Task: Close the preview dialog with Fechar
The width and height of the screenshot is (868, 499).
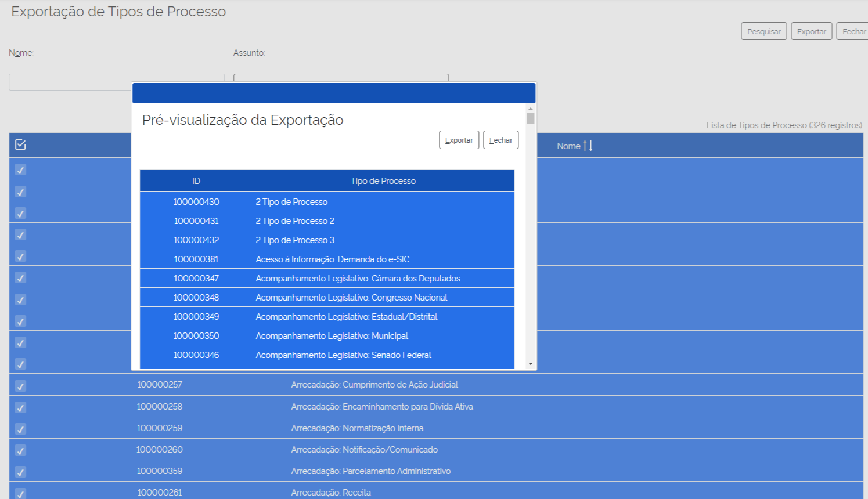Action: tap(500, 140)
